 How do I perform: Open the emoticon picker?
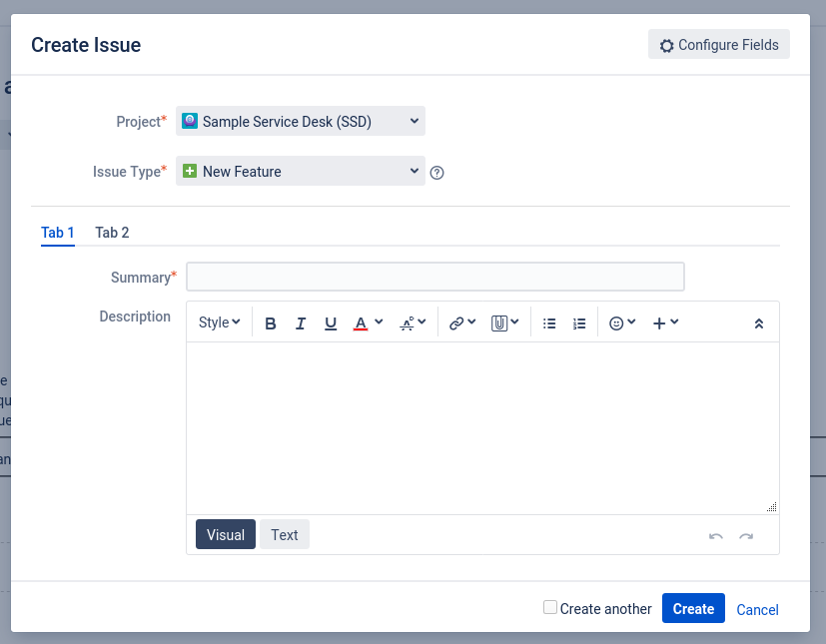coord(616,323)
